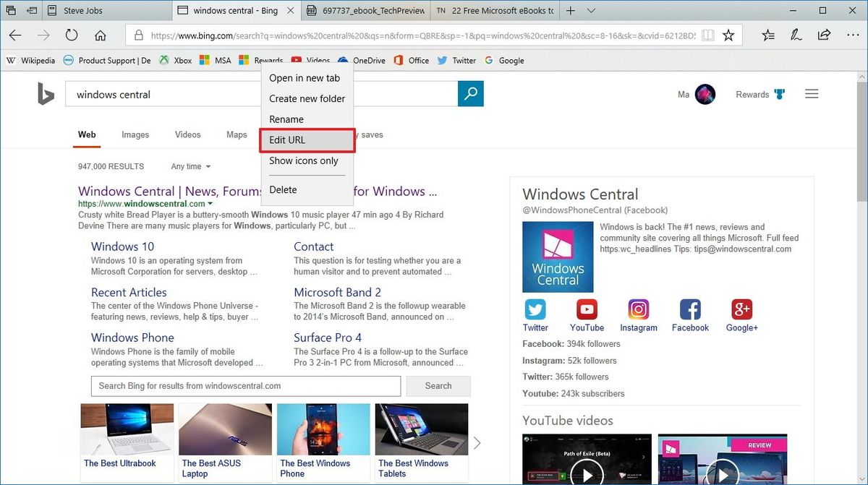Viewport: 868px width, 485px height.
Task: Switch to the Images search tab
Action: pos(135,134)
